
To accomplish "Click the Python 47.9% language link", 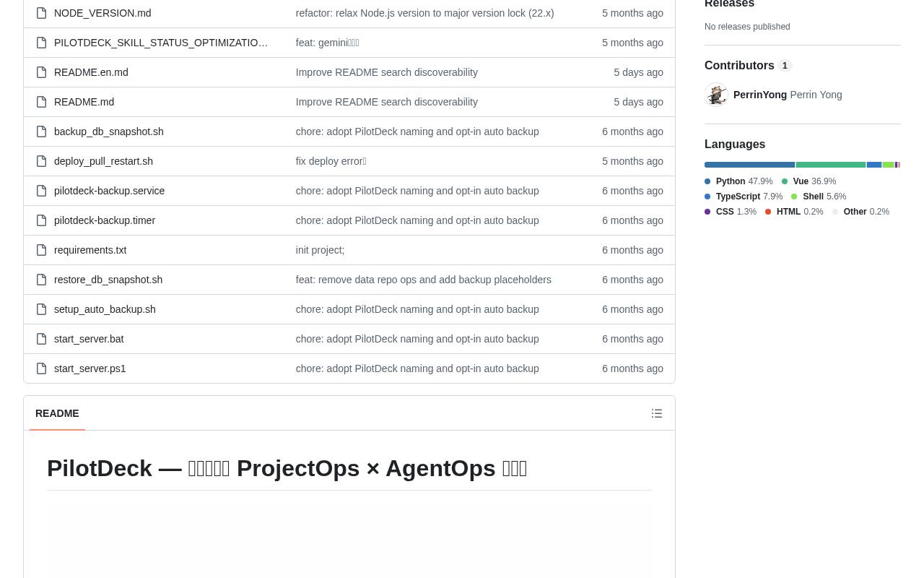I will coord(738,181).
